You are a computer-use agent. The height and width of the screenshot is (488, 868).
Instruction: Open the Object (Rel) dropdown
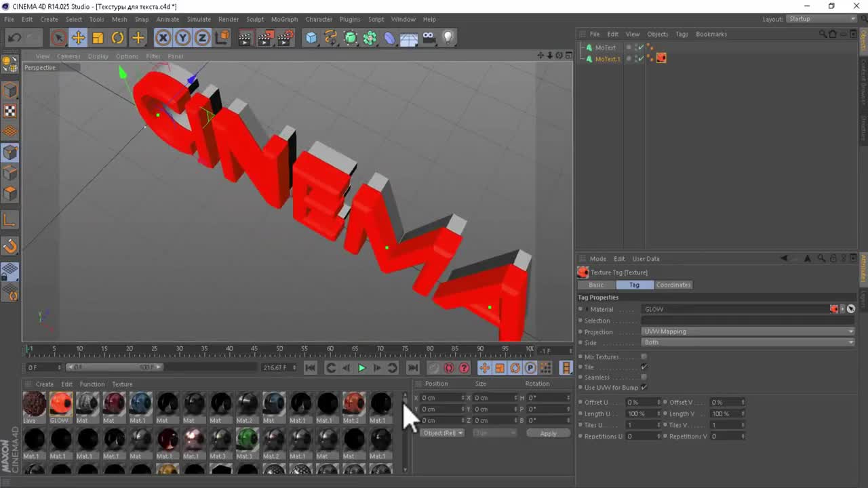[x=442, y=433]
